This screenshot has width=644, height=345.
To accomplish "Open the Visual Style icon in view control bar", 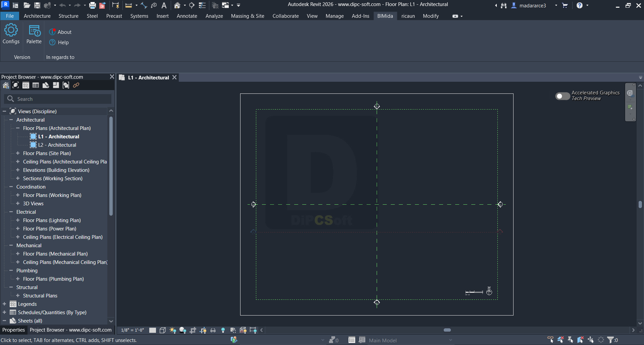I will [x=163, y=330].
